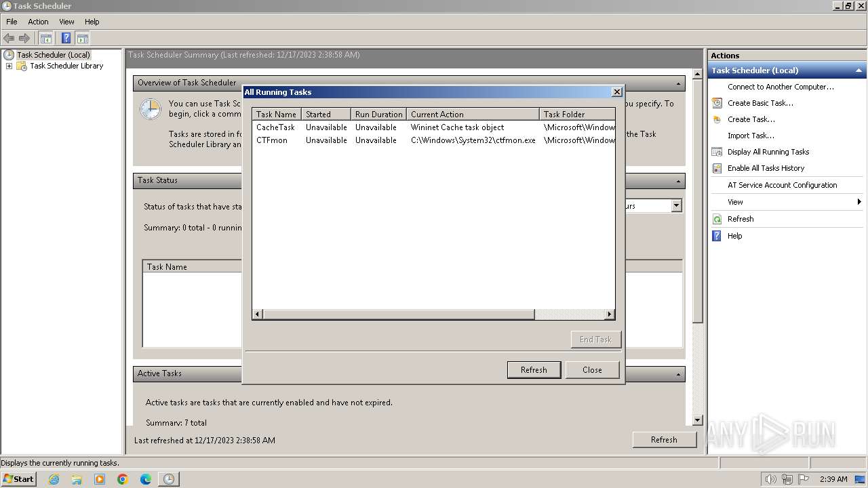Click the taskbar clock showing 2:39 AM
The width and height of the screenshot is (868, 488).
coord(833,479)
